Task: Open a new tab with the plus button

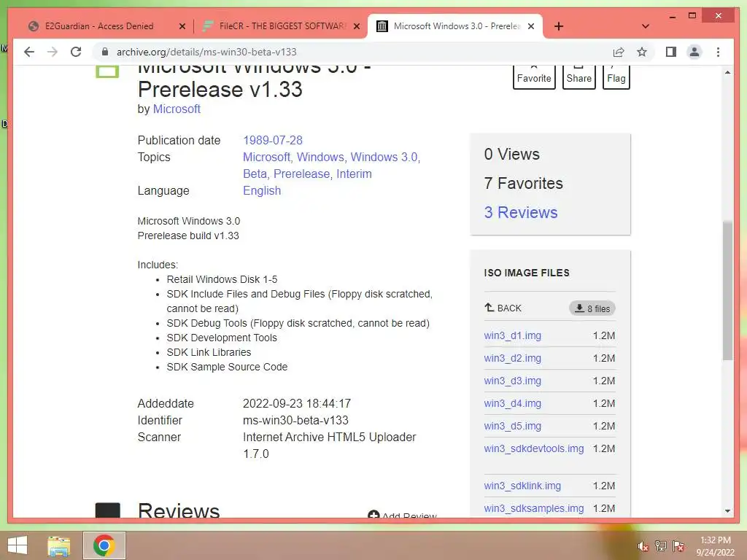Action: coord(559,26)
